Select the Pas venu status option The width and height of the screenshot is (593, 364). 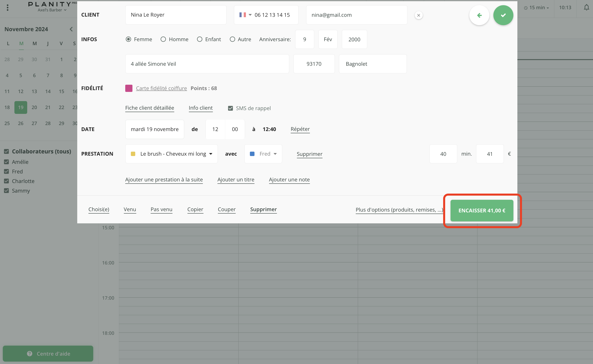click(x=161, y=209)
